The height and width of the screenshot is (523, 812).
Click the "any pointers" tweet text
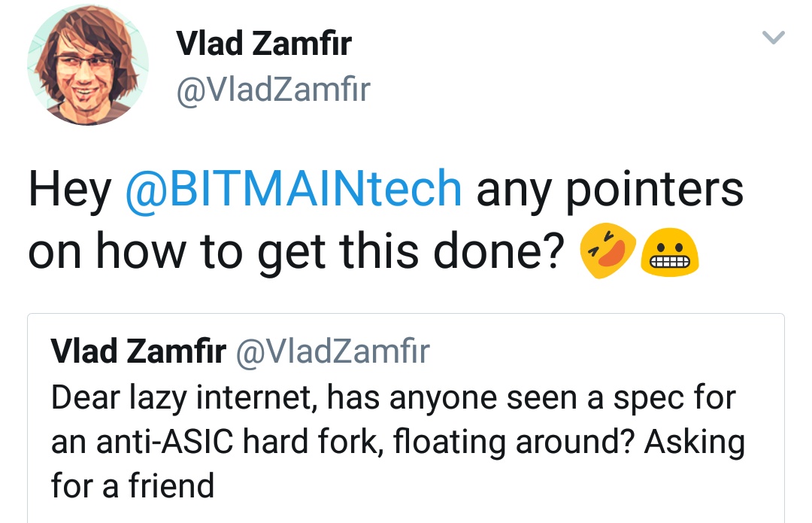point(609,190)
